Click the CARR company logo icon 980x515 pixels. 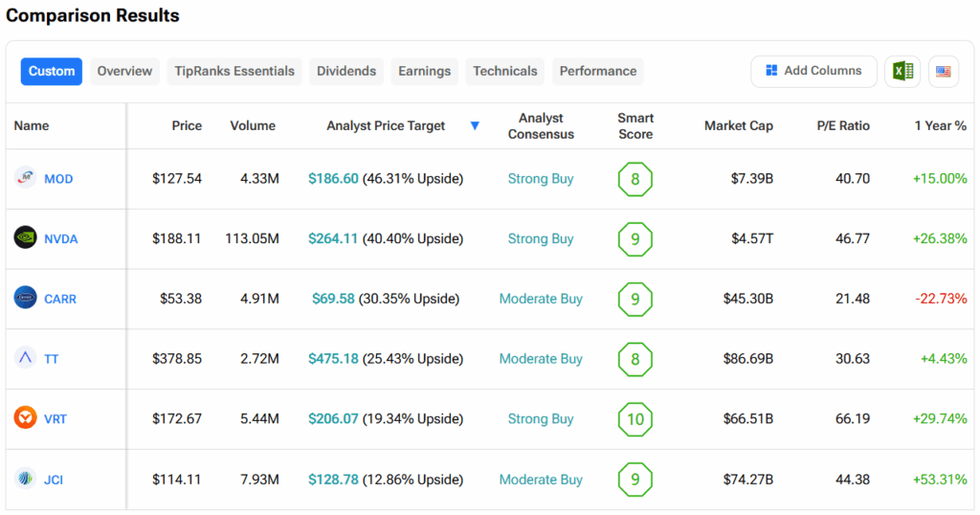pos(26,299)
